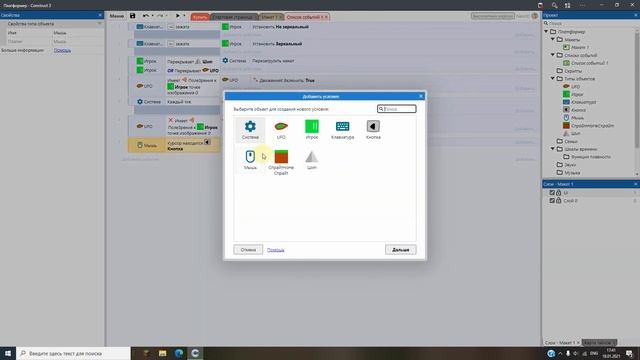Open the dropdown arrow next to Undo
This screenshot has height=360, width=640.
(153, 16)
